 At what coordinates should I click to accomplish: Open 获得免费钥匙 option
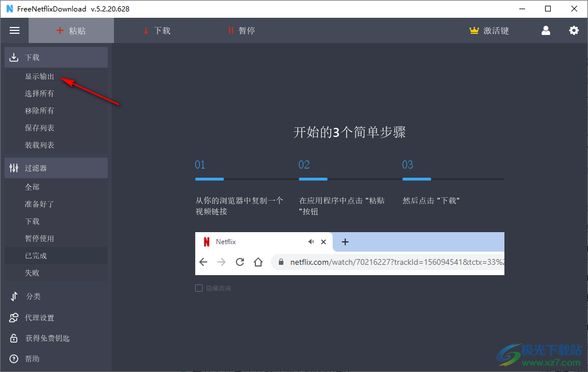point(48,339)
